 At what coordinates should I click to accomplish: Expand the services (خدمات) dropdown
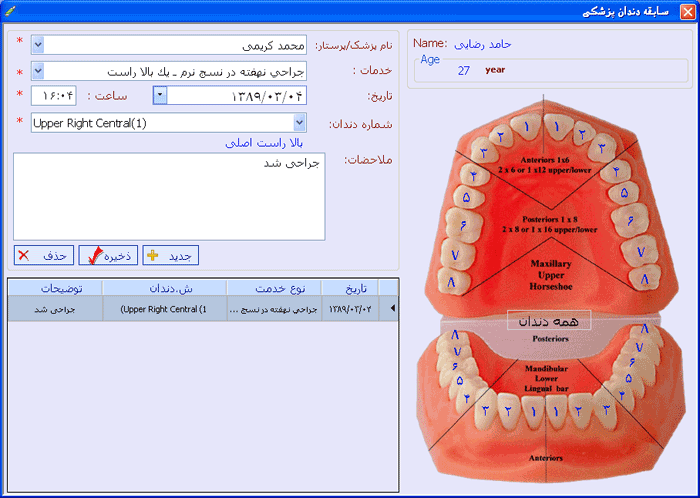click(38, 71)
